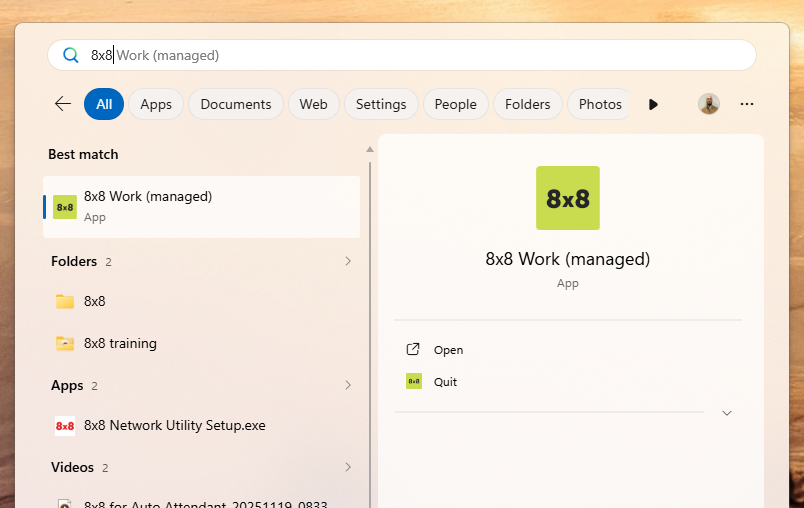This screenshot has height=508, width=804.
Task: Click the red 8x8 Network Utility icon
Action: click(x=65, y=426)
